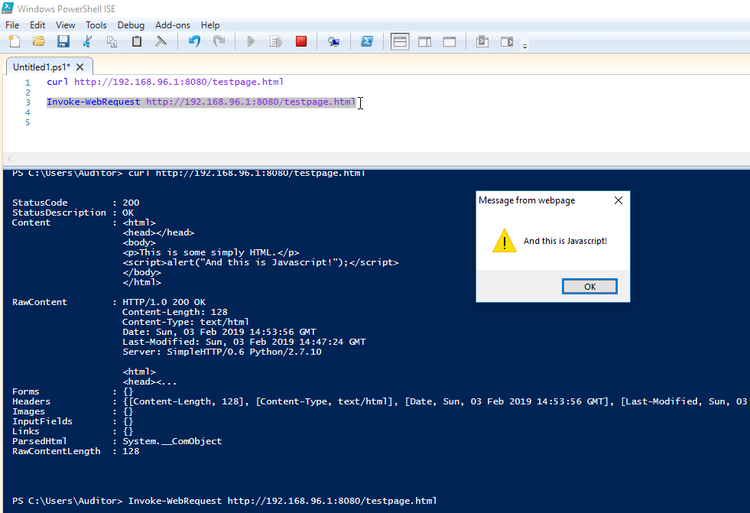Launch PowerShell.exe with the blue console icon

(x=367, y=42)
